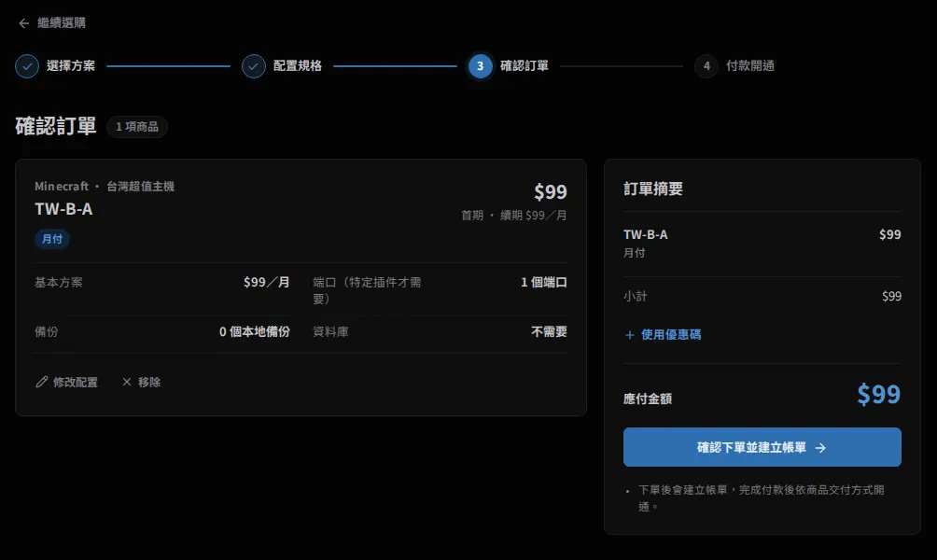Click the pencil icon for 修改配置
The width and height of the screenshot is (937, 560).
pyautogui.click(x=41, y=382)
